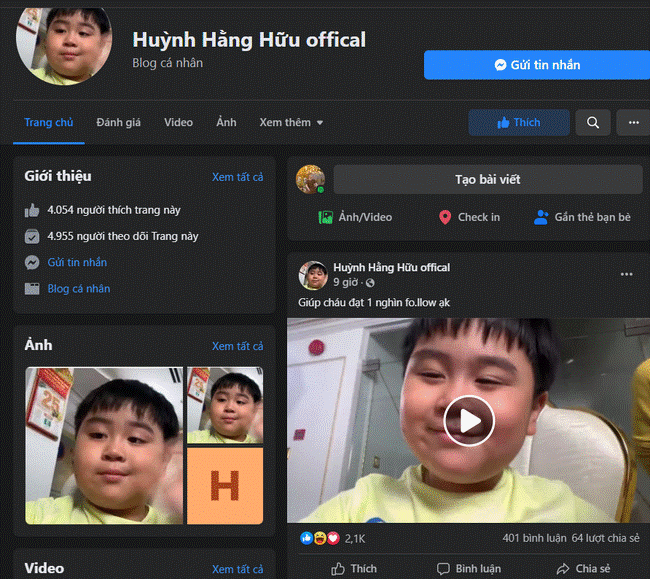
Task: Click the Blog cá nhân page icon
Action: click(32, 289)
